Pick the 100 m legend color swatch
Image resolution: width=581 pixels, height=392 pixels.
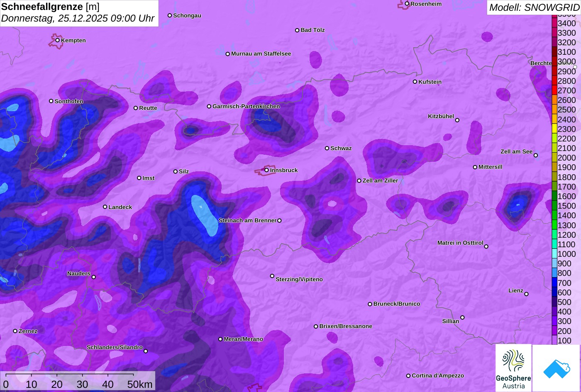coord(554,340)
